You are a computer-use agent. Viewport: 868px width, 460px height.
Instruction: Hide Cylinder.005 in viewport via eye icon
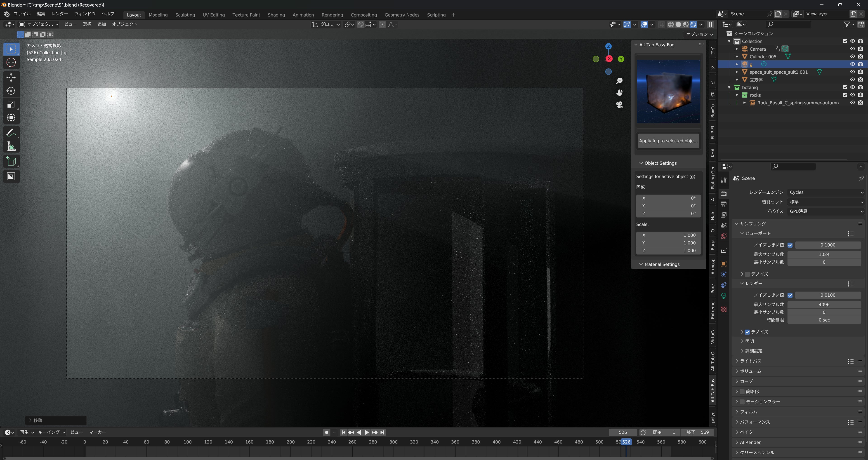coord(852,56)
